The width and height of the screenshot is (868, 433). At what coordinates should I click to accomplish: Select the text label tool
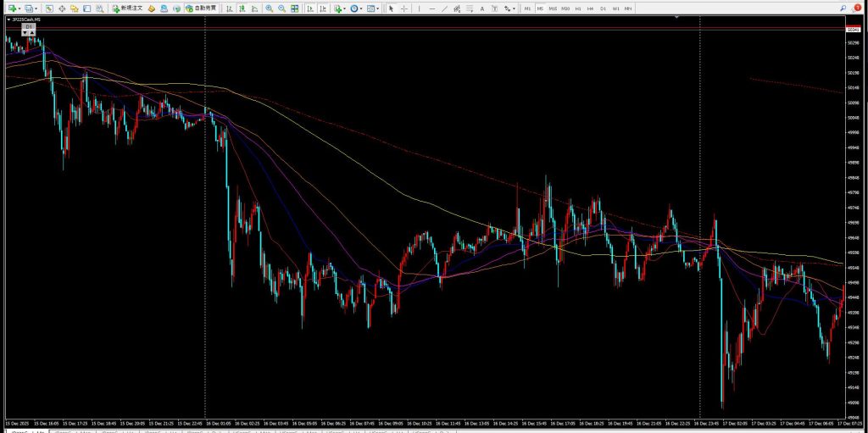point(482,8)
